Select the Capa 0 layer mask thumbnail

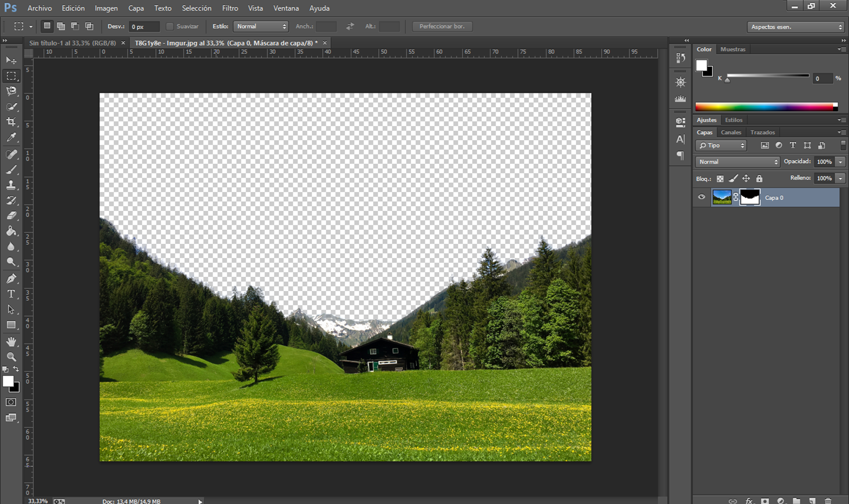click(750, 197)
